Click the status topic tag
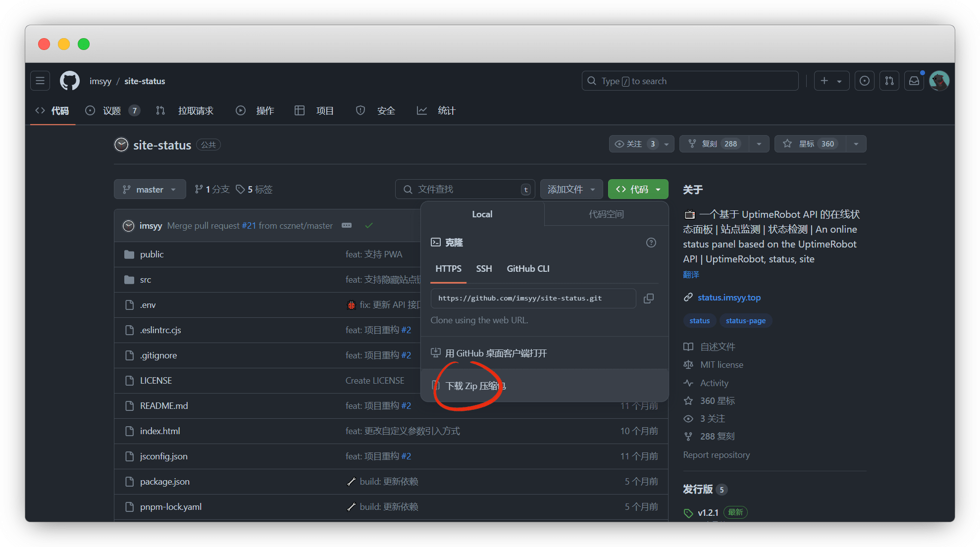The width and height of the screenshot is (980, 547). point(699,321)
